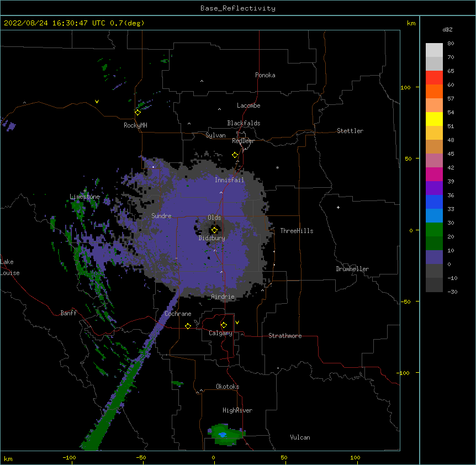Click the white plus marker north of Drumheller
This screenshot has height=465, width=476.
tap(338, 207)
